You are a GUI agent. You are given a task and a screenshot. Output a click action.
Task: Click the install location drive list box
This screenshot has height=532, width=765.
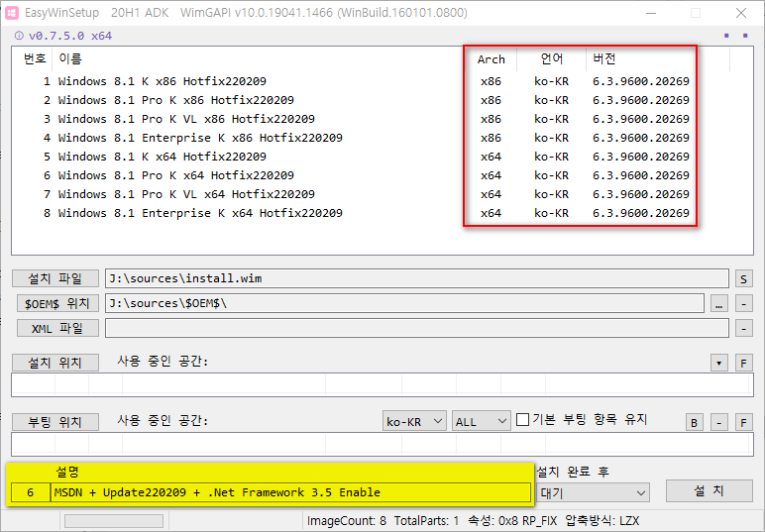point(382,385)
